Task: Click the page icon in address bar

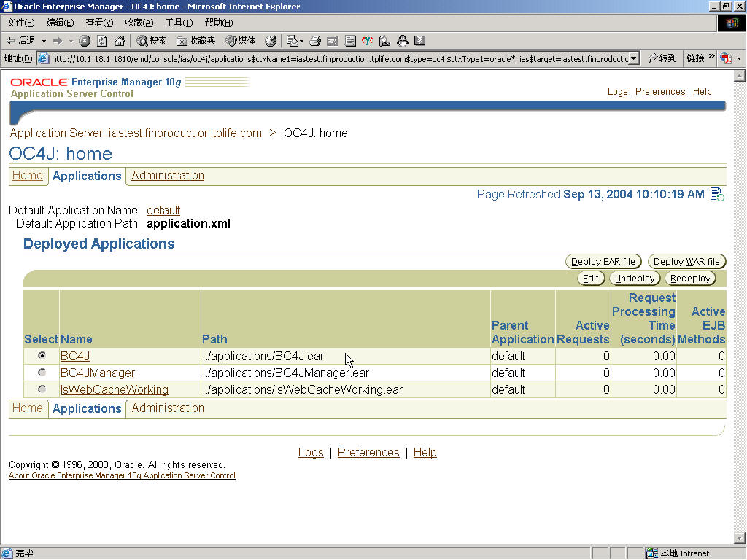Action: click(x=43, y=58)
